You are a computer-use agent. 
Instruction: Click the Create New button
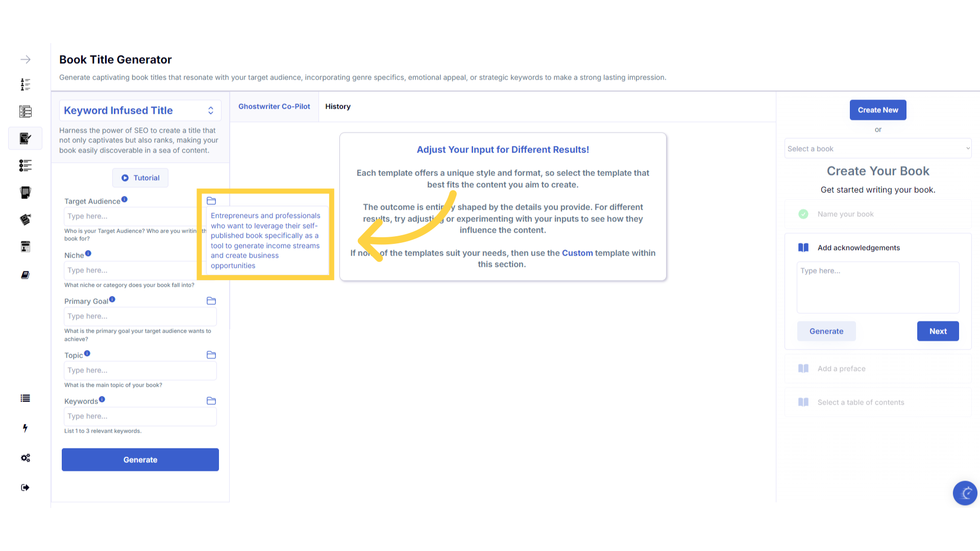(878, 110)
